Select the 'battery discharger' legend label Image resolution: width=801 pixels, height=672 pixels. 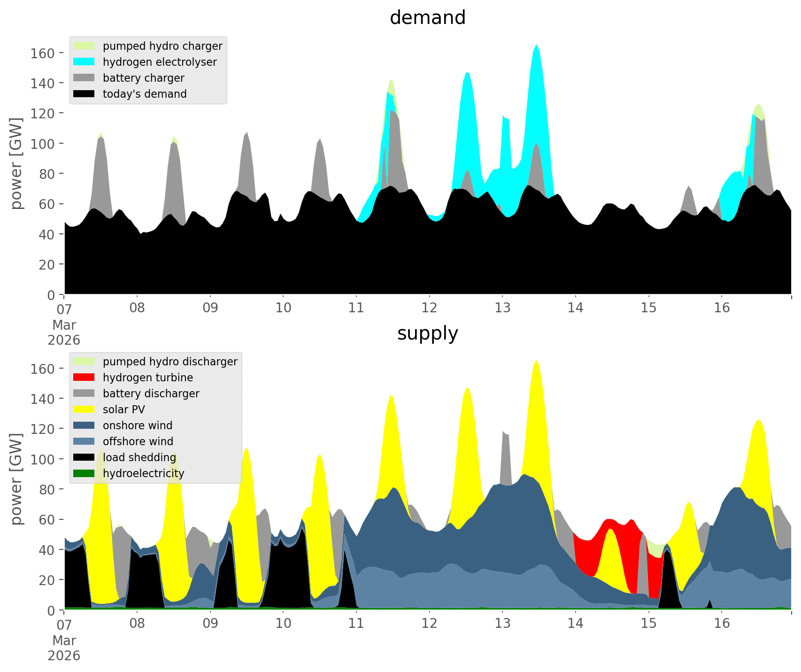(x=151, y=394)
